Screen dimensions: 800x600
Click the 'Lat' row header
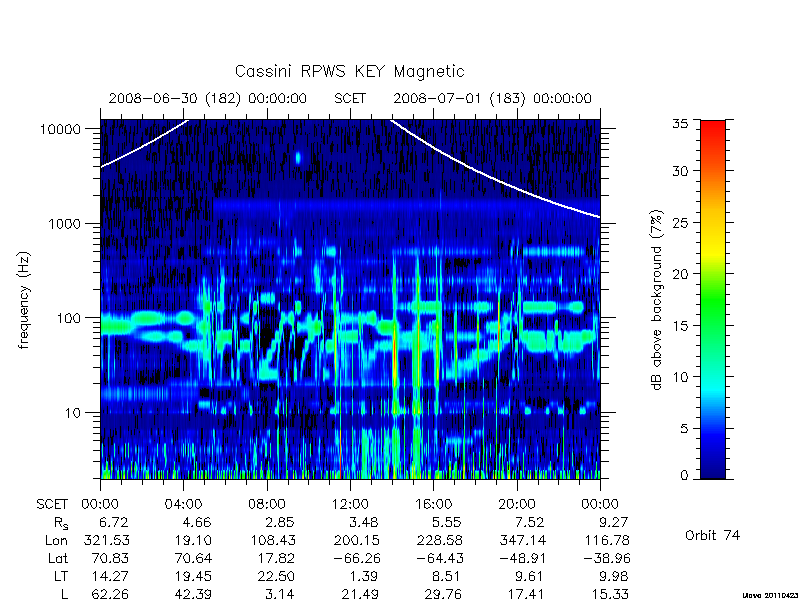pos(58,558)
